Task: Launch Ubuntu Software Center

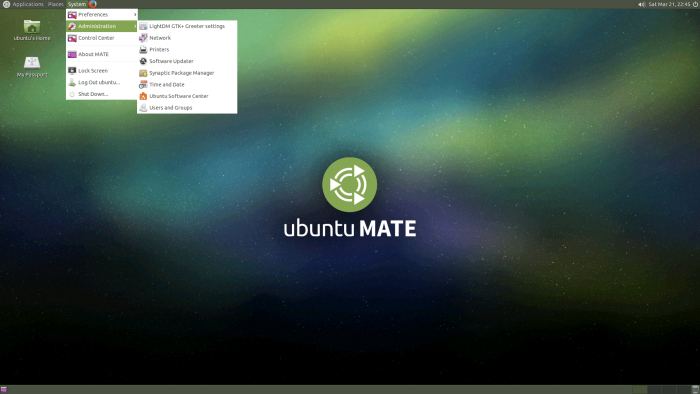Action: tap(187, 96)
